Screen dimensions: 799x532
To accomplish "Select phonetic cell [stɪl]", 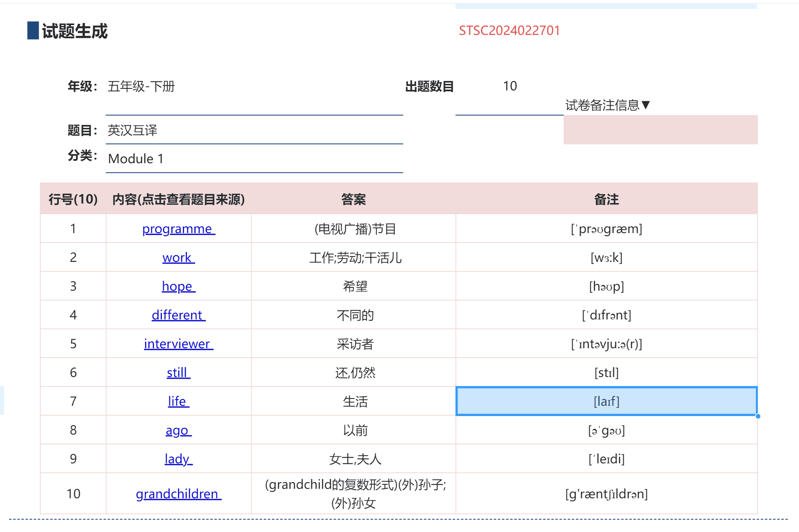I will coord(606,372).
